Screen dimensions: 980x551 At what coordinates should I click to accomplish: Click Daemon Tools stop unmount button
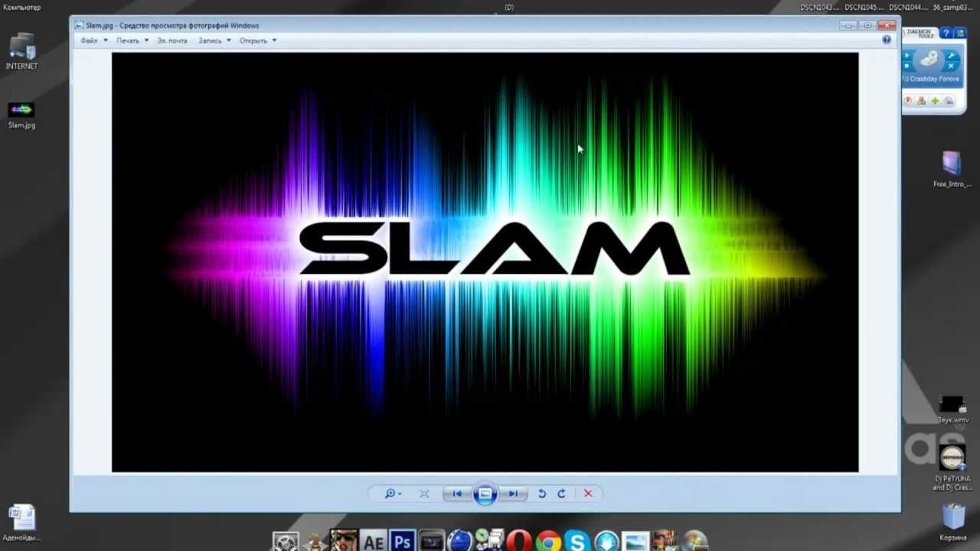(x=907, y=66)
